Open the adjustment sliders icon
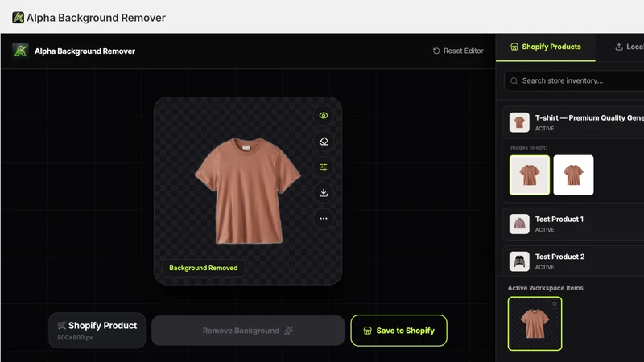 point(324,167)
